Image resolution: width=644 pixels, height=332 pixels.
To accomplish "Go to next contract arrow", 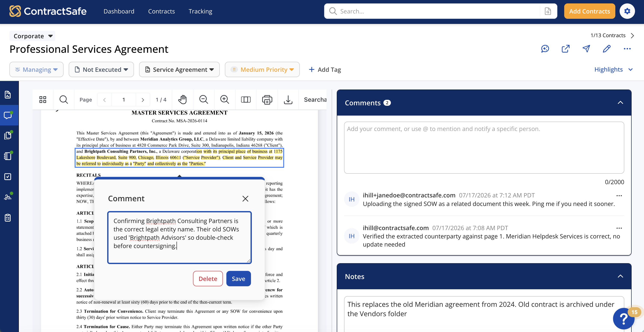I will [x=632, y=35].
